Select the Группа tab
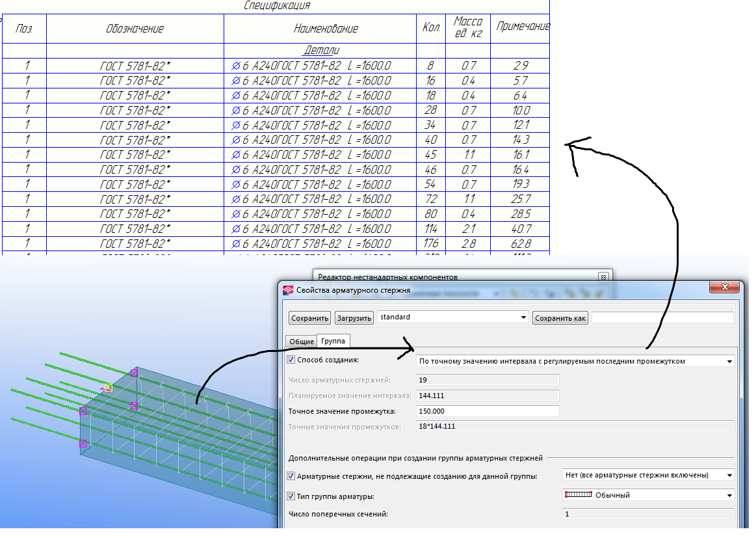Screen dimensions: 756x538 tap(333, 341)
